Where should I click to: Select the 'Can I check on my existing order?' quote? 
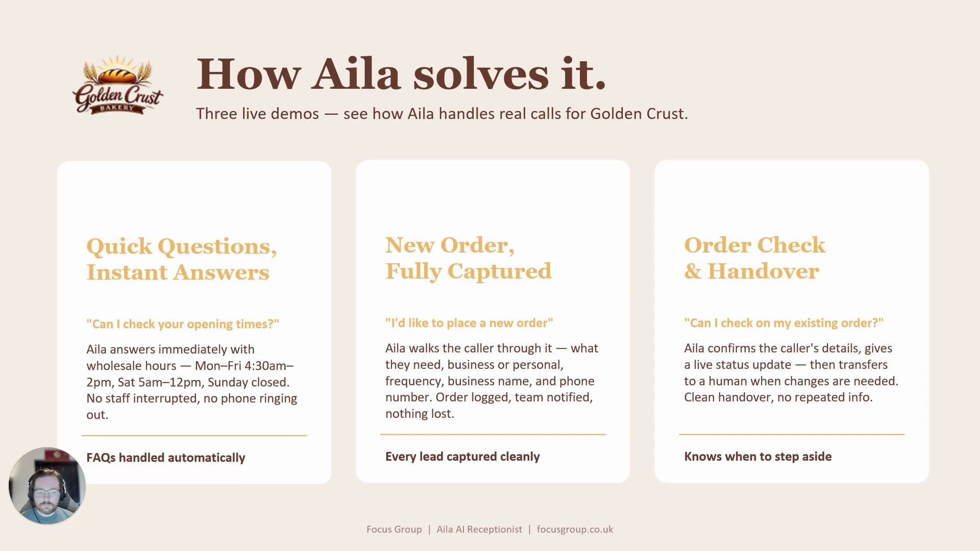(783, 323)
